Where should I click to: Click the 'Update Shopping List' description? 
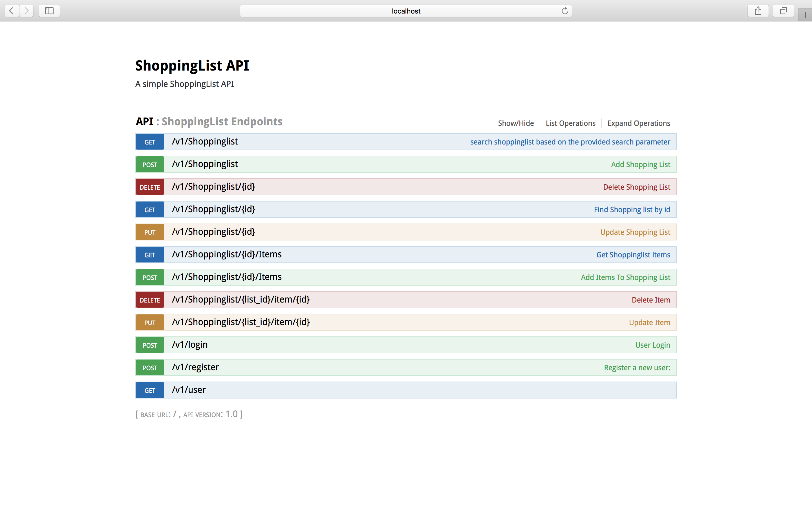[x=635, y=232]
